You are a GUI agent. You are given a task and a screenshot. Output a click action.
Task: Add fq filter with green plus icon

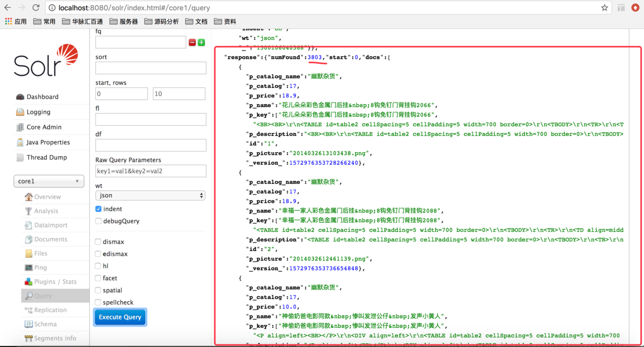(x=202, y=43)
